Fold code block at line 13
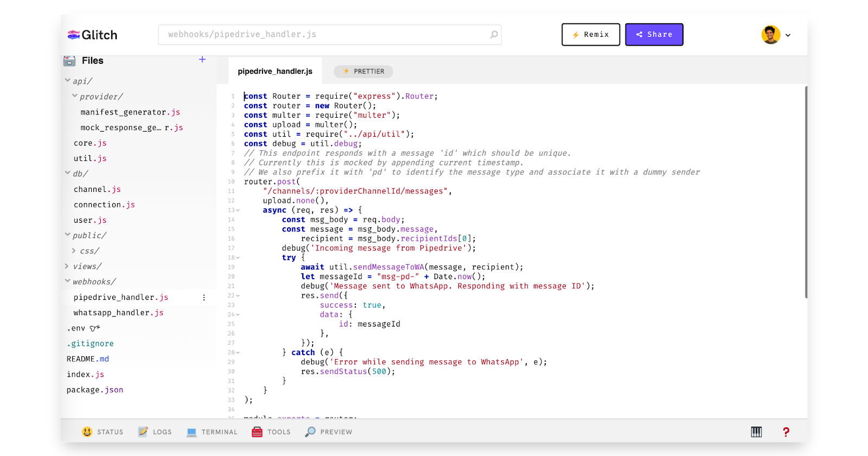Image resolution: width=868 pixels, height=456 pixels. click(x=238, y=210)
